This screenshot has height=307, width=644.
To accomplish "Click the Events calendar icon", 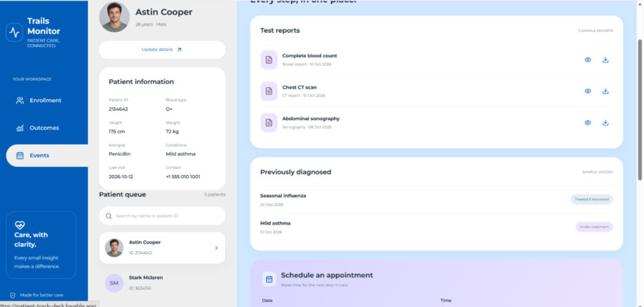I will pyautogui.click(x=20, y=155).
